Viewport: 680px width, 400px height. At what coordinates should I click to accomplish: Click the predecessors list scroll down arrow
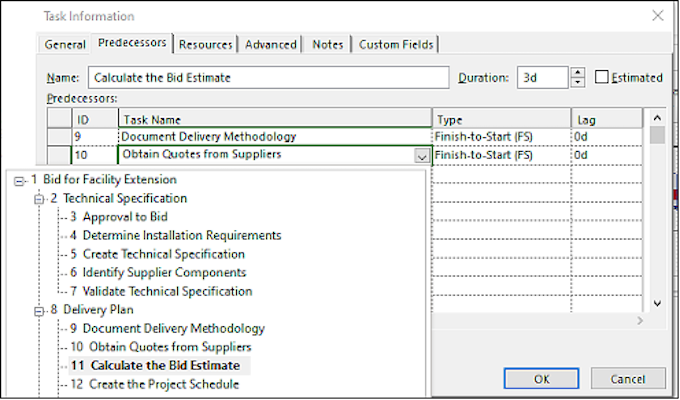click(657, 304)
